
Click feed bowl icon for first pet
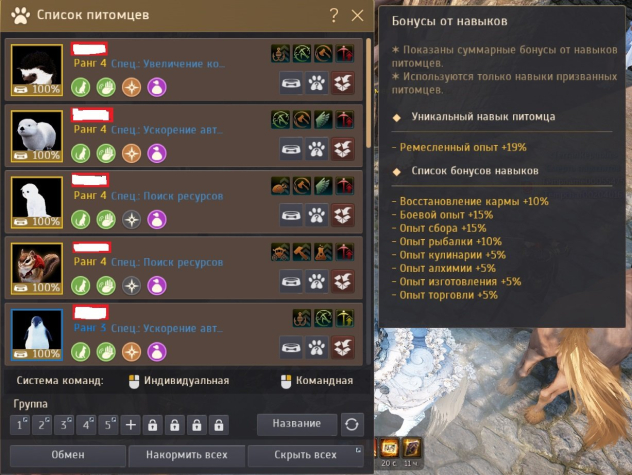pyautogui.click(x=291, y=83)
